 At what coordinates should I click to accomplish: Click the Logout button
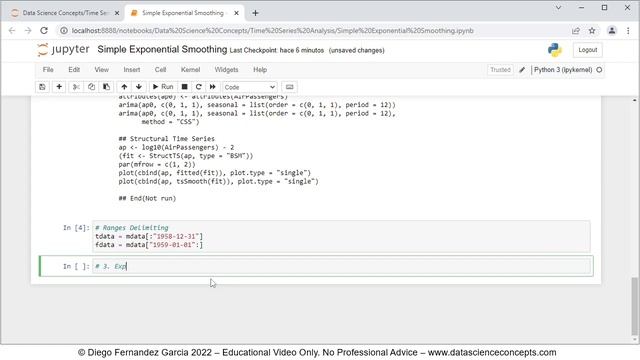587,50
